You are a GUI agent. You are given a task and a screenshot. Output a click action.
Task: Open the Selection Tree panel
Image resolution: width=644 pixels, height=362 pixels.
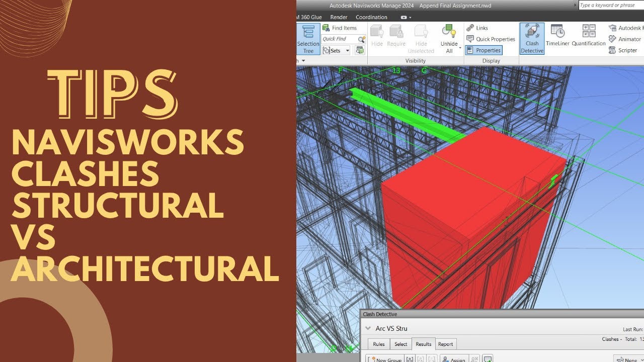(308, 39)
